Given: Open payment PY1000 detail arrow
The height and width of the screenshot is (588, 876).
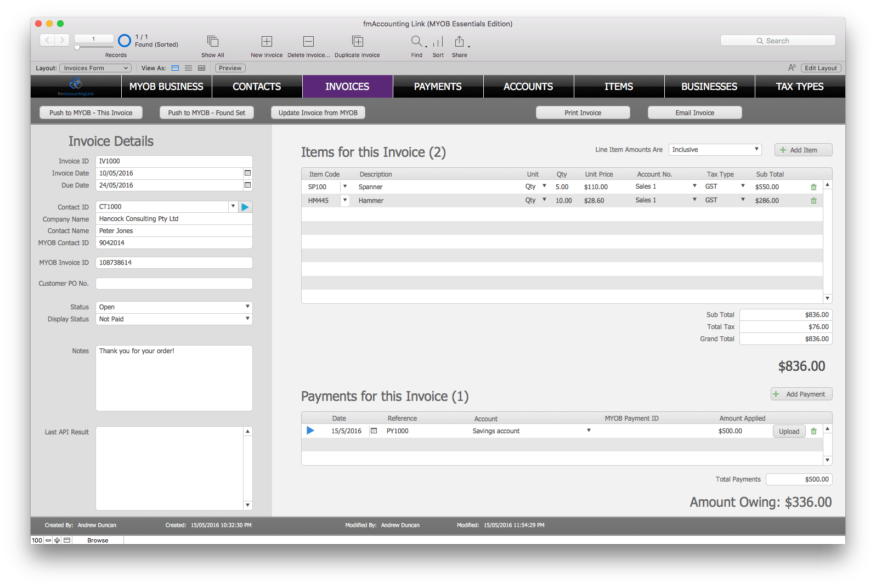Looking at the screenshot, I should click(x=310, y=431).
